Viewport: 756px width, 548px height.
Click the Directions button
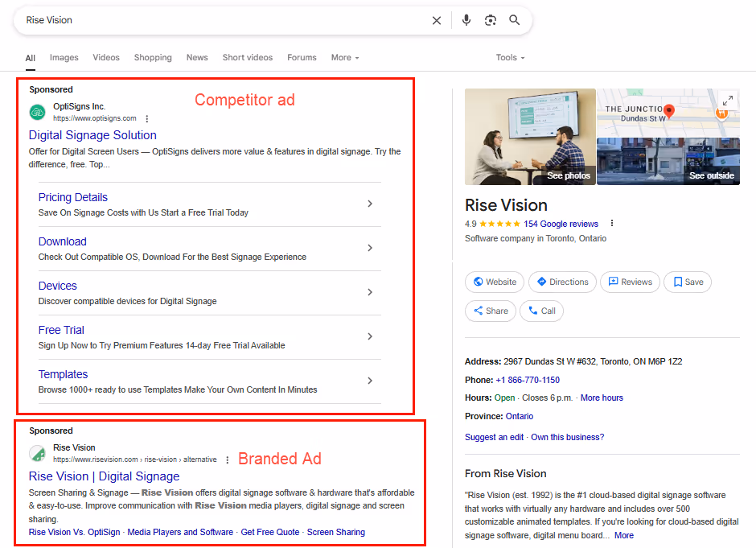[561, 282]
